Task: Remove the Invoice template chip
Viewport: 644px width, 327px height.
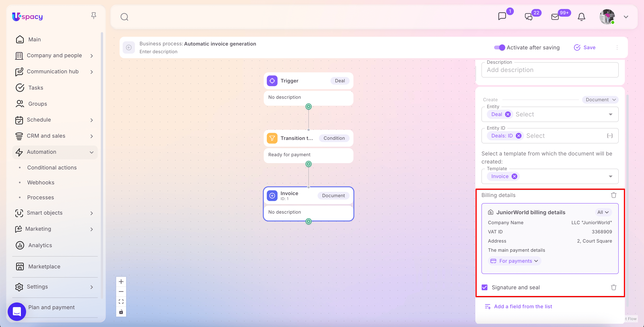Action: tap(514, 176)
